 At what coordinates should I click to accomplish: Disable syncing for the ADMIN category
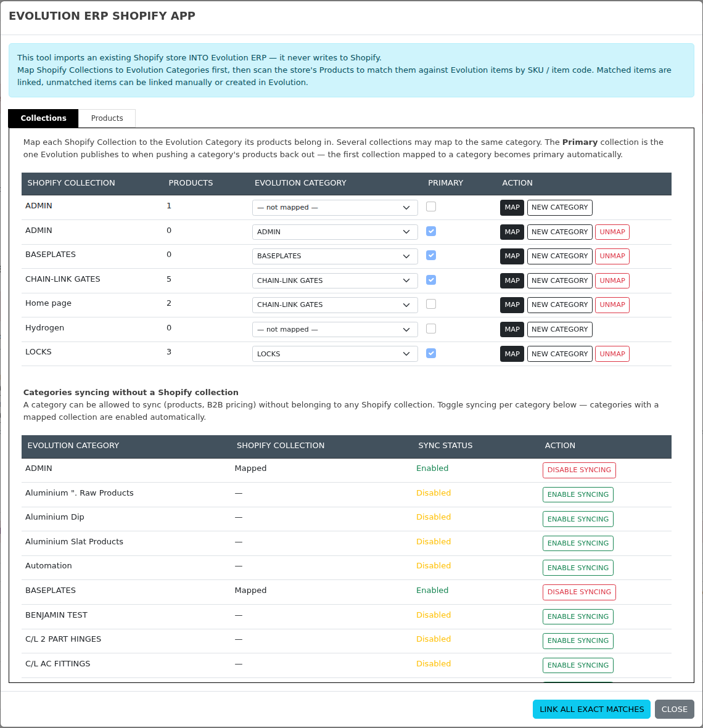pyautogui.click(x=579, y=470)
